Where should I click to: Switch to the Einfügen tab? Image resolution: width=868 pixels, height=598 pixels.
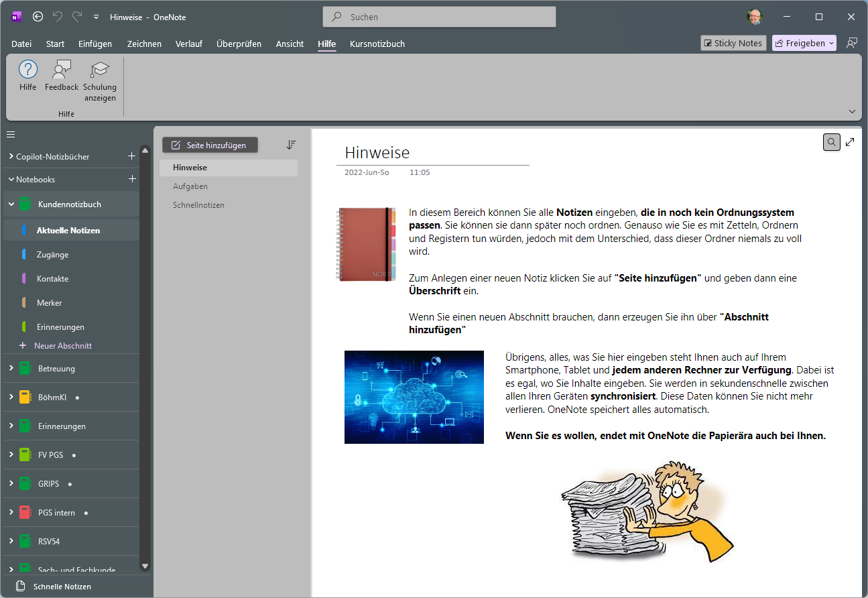click(95, 44)
